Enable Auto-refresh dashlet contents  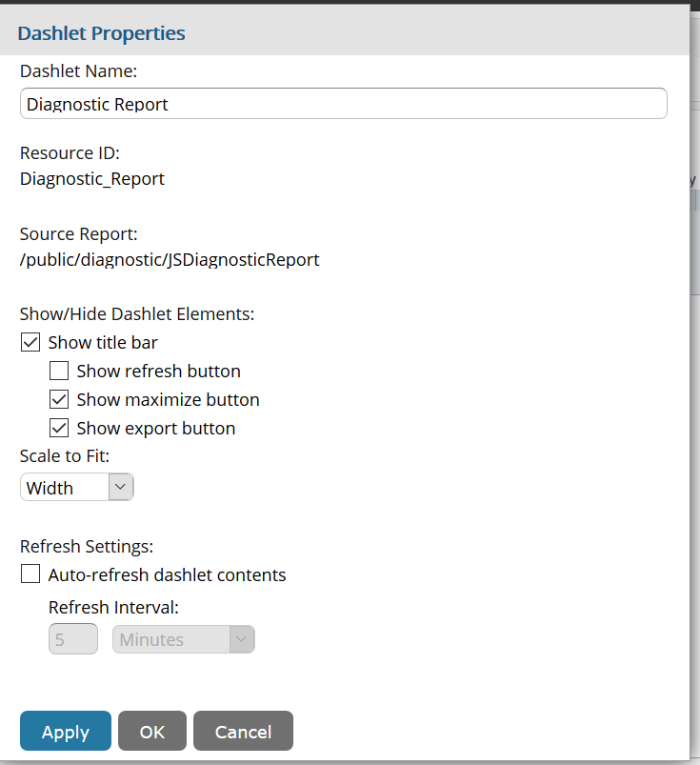point(30,574)
